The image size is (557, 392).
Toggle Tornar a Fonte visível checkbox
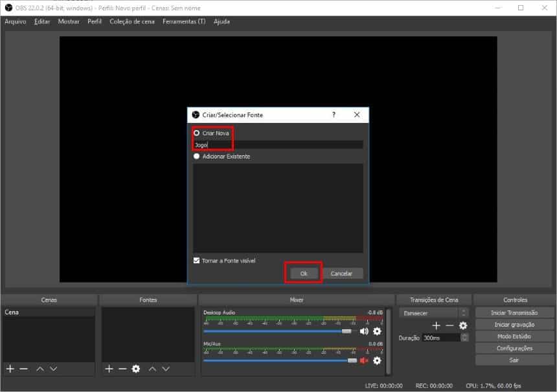point(196,261)
